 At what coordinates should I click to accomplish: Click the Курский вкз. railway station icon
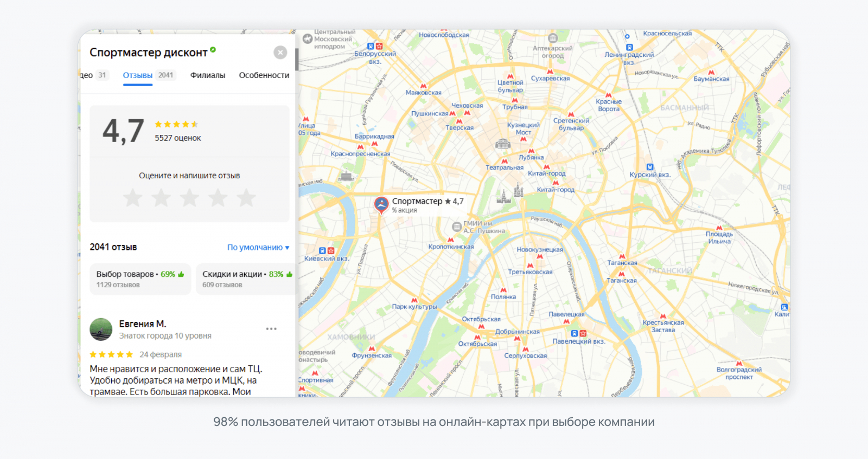click(650, 167)
